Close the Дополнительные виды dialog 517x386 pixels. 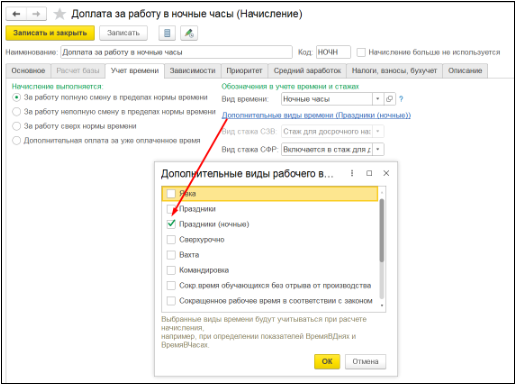pyautogui.click(x=386, y=173)
